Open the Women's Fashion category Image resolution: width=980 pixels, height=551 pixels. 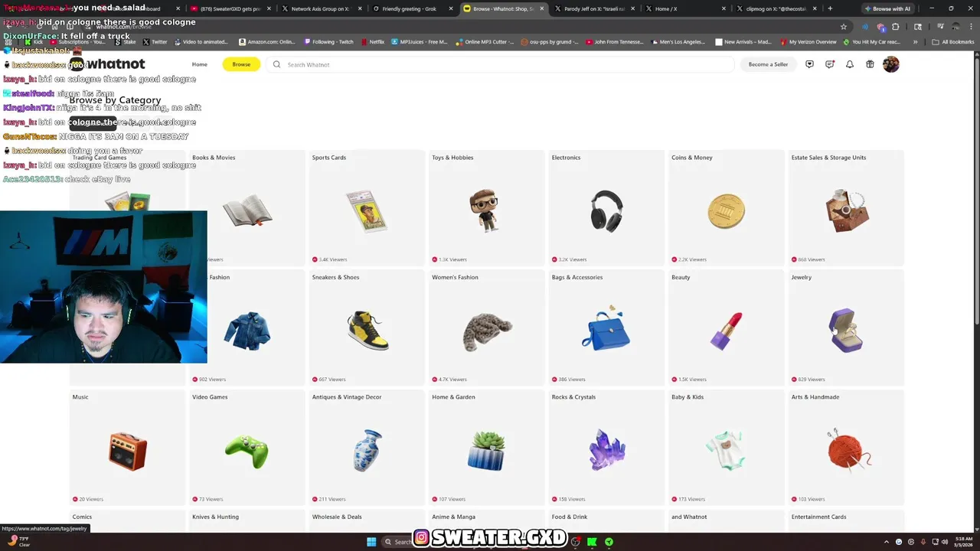pyautogui.click(x=487, y=328)
